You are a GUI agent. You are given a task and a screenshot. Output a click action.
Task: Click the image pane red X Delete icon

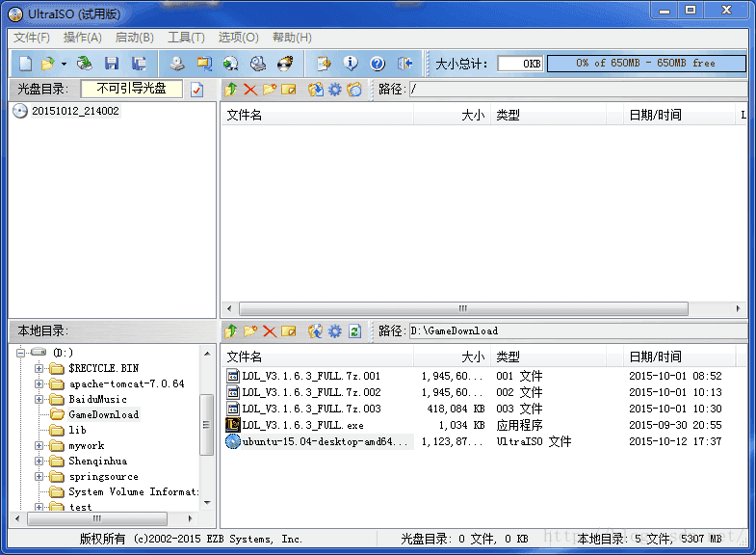point(250,90)
